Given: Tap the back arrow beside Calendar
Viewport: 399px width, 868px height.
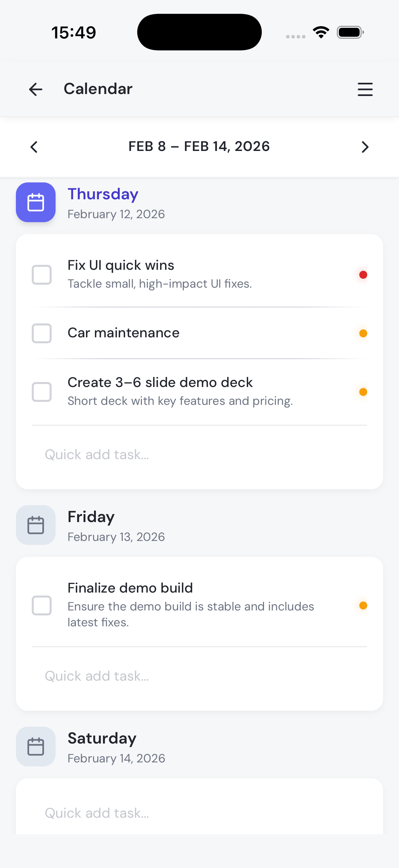Looking at the screenshot, I should click(35, 89).
